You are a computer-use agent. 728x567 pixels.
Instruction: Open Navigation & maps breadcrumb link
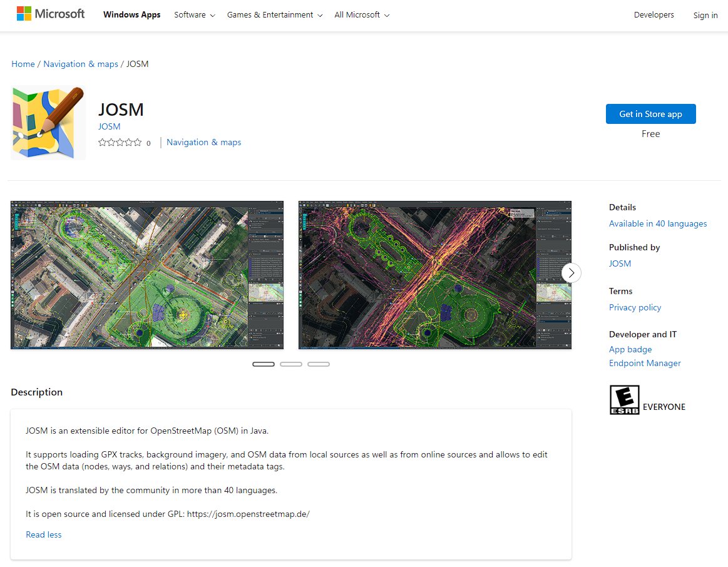81,64
